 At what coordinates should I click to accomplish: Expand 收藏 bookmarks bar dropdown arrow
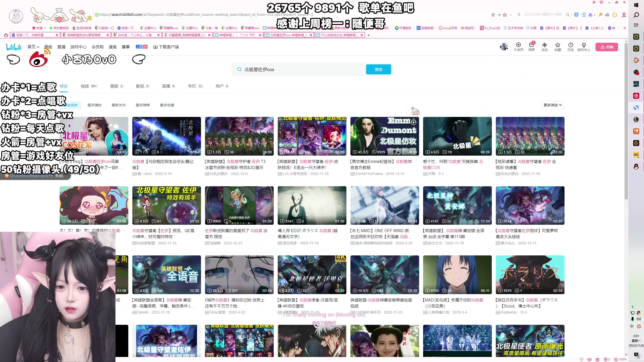(x=45, y=28)
